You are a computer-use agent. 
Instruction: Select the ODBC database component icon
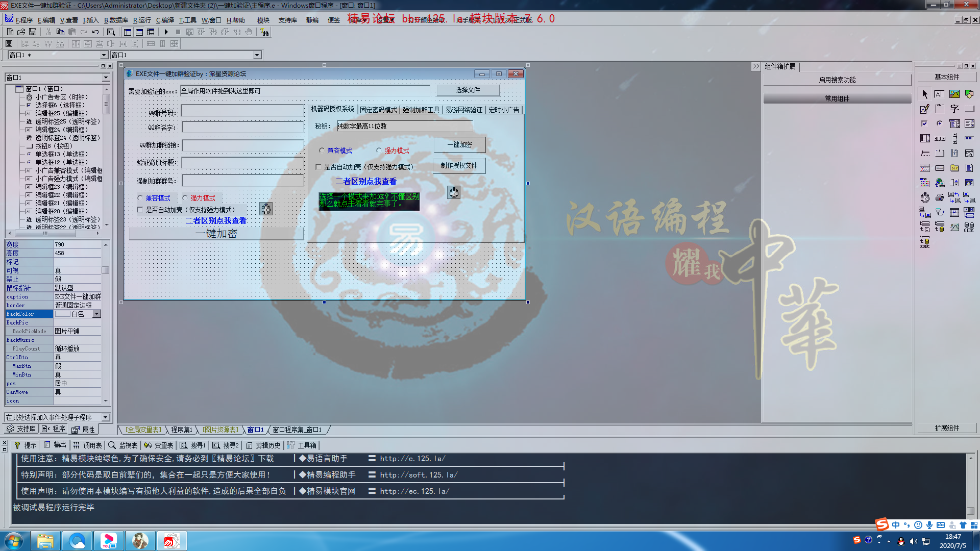tap(969, 227)
